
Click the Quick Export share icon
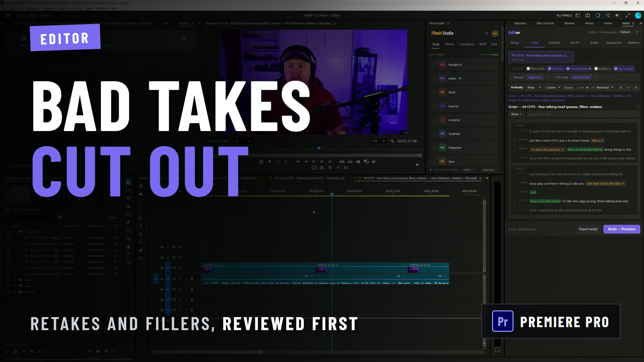pyautogui.click(x=588, y=15)
